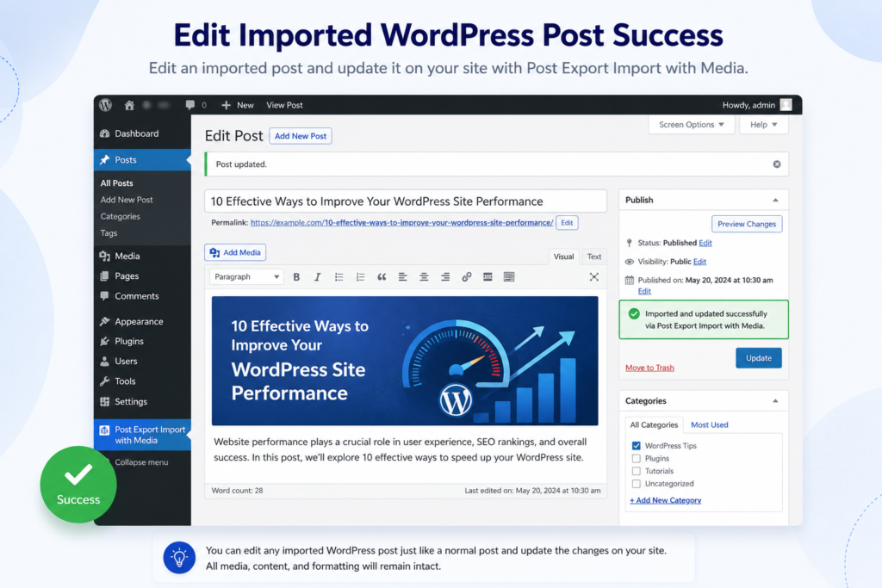Viewport: 882px width, 588px height.
Task: Expand the Screen Options panel
Action: coord(692,125)
